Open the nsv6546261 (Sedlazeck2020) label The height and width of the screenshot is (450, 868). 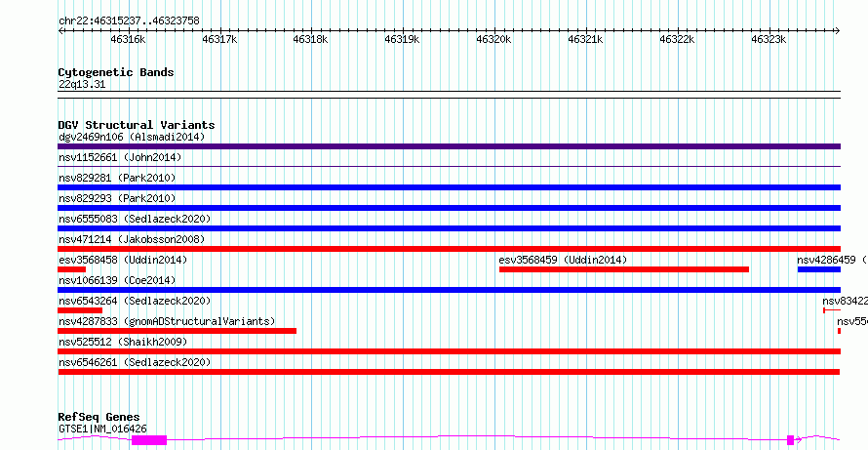pos(135,362)
